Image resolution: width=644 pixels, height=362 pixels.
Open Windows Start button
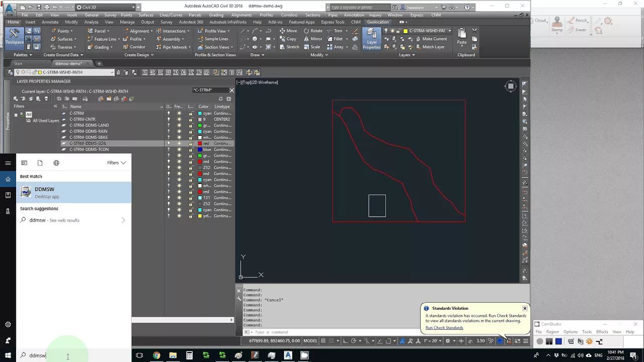pos(8,355)
